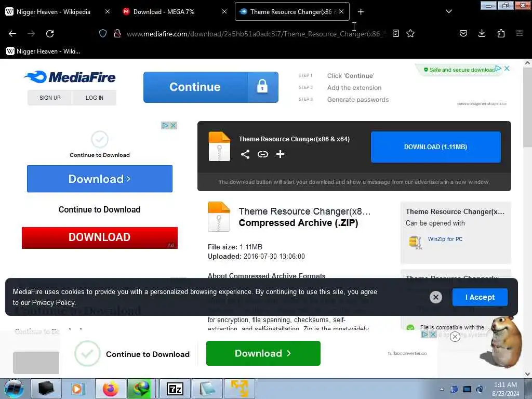Show hidden system tray icons
The width and height of the screenshot is (532, 399).
[x=442, y=389]
